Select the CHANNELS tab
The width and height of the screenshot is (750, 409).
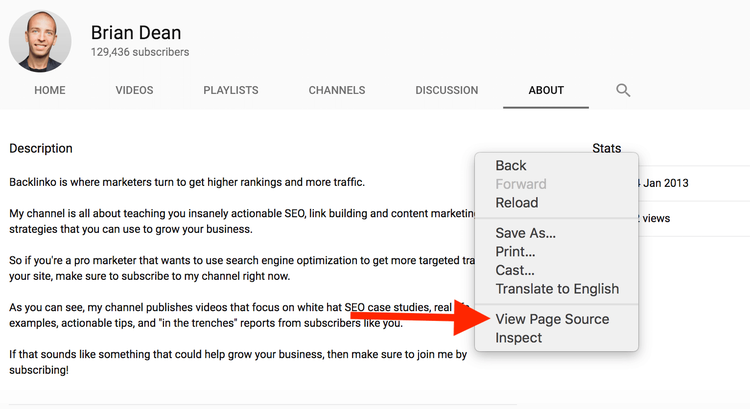coord(337,90)
